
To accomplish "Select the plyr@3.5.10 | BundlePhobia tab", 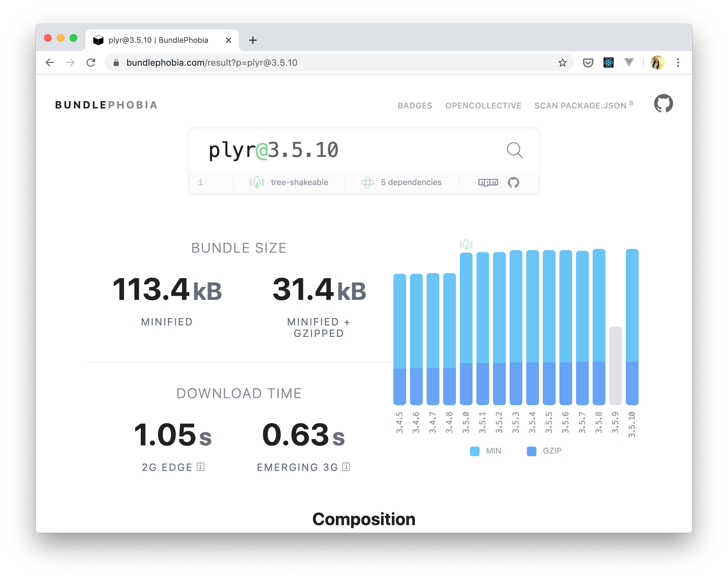I will [162, 40].
